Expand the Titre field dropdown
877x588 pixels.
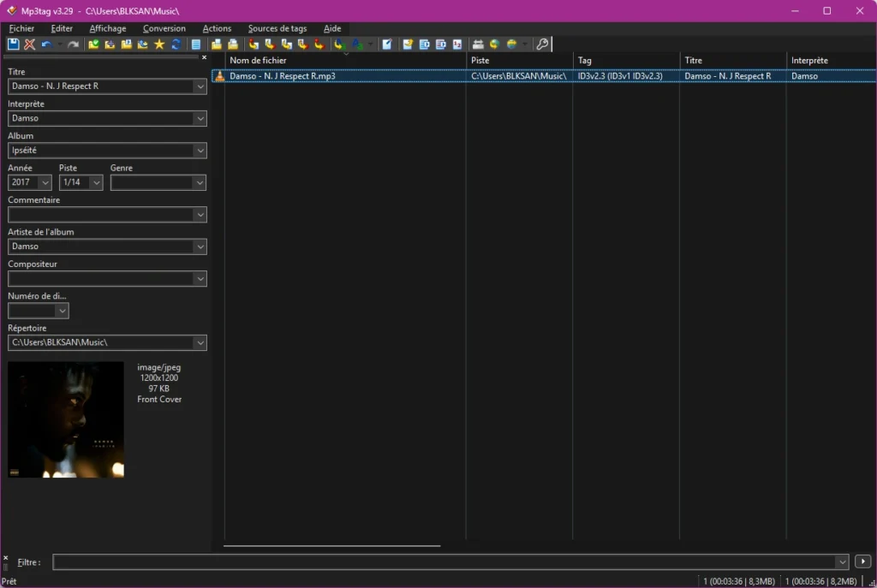(200, 86)
